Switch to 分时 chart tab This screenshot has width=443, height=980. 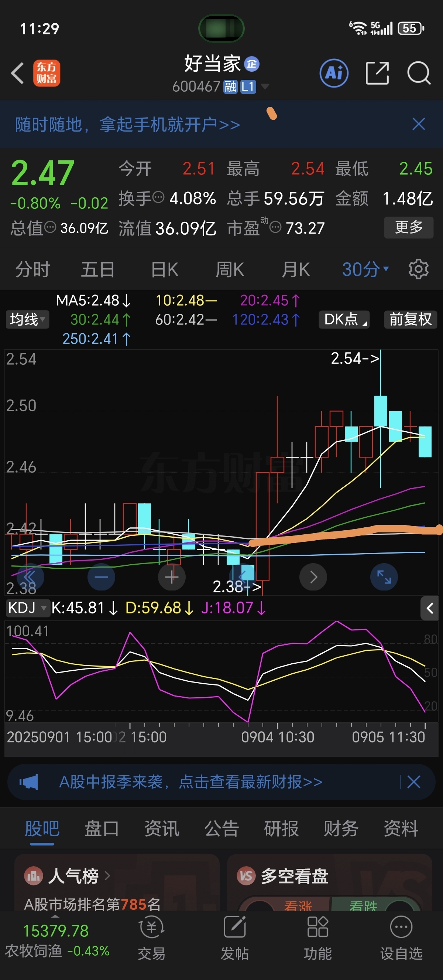coord(33,269)
